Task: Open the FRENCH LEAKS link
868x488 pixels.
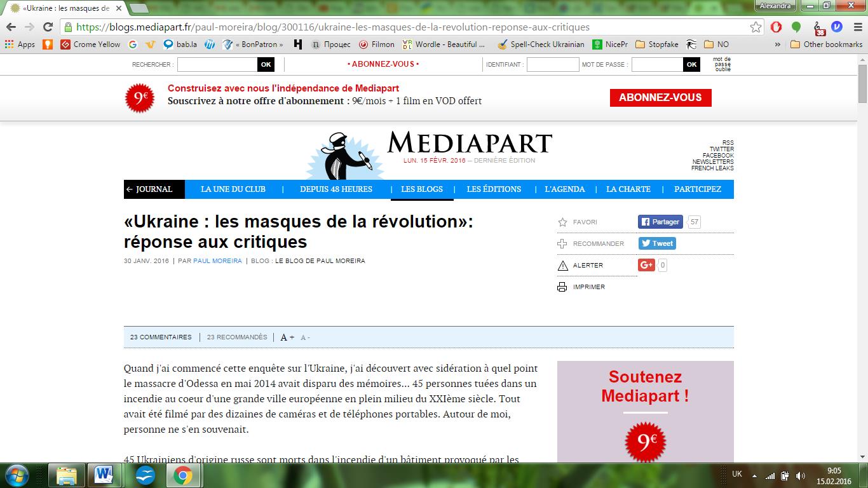Action: click(x=712, y=168)
